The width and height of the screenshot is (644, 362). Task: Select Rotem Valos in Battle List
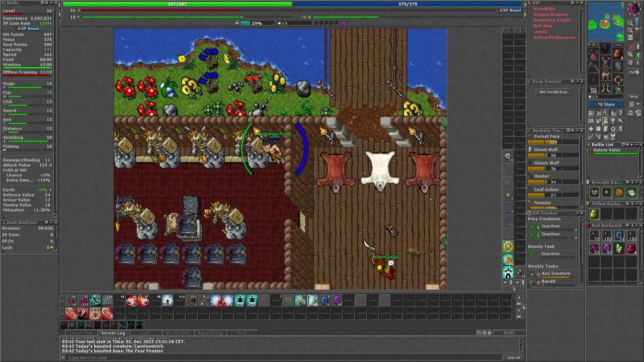pos(607,150)
